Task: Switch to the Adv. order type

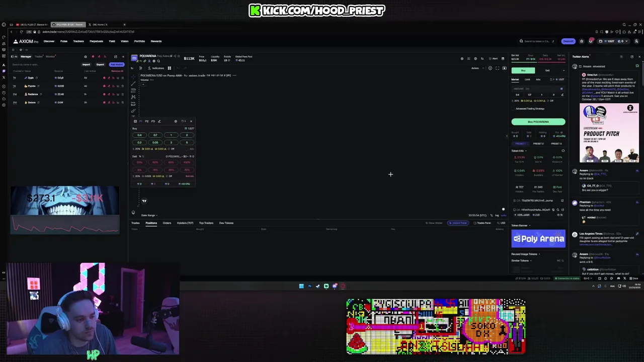Action: coord(538,79)
